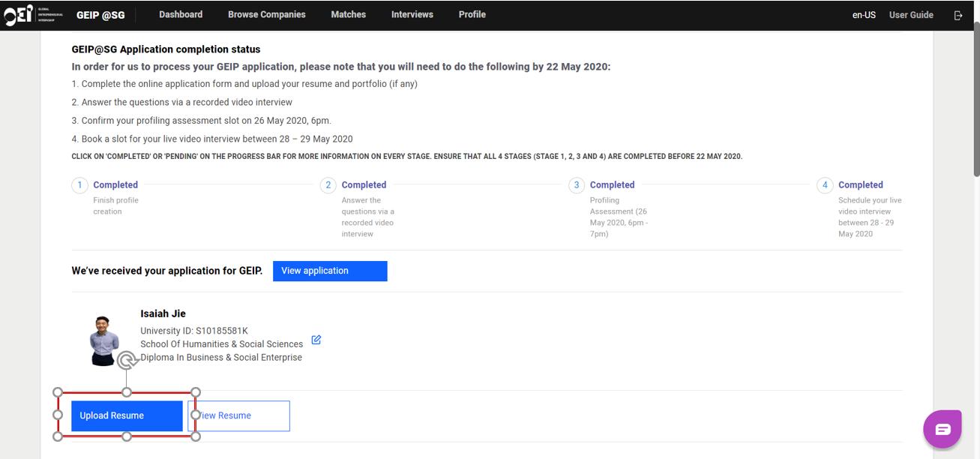Click Diploma In Business & Social Enterprise text
Screen dimensions: 980x459
[x=221, y=358]
